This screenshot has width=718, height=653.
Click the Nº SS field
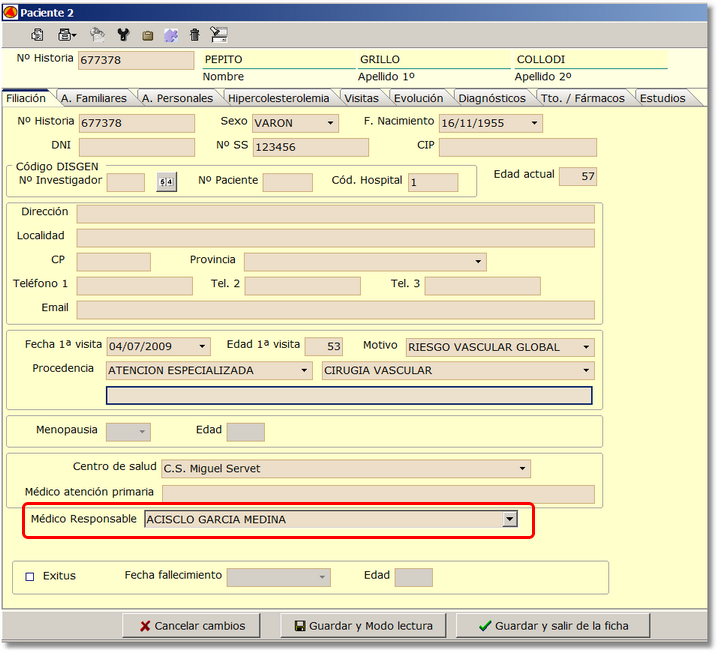310,147
